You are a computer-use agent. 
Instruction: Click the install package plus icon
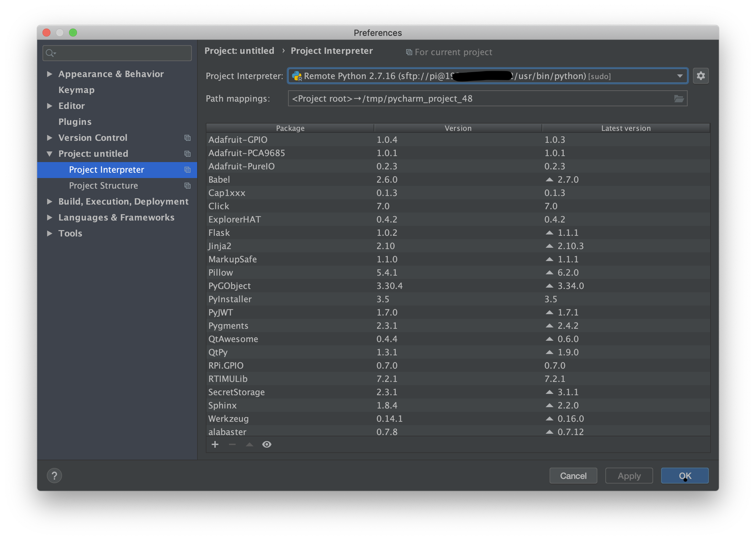point(215,444)
